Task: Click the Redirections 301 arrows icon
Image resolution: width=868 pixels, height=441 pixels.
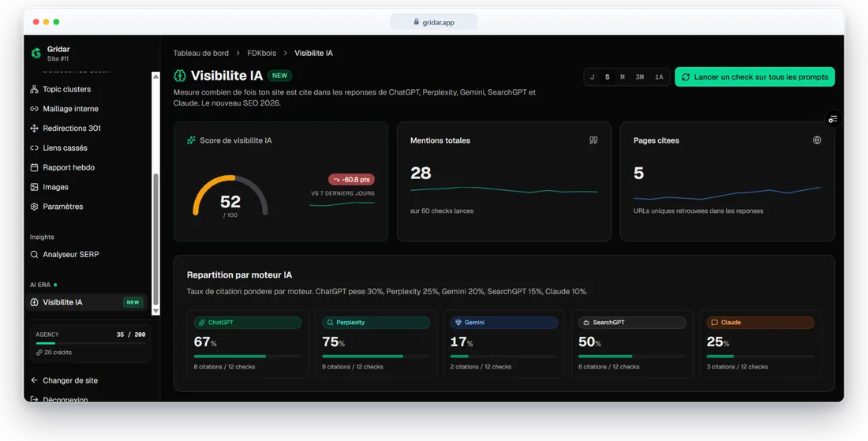Action: click(x=34, y=129)
